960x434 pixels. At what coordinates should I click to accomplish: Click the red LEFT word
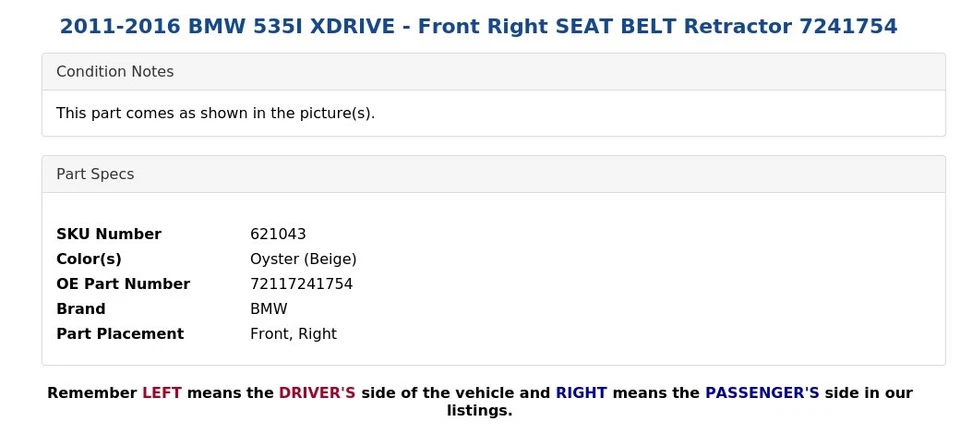coord(162,393)
